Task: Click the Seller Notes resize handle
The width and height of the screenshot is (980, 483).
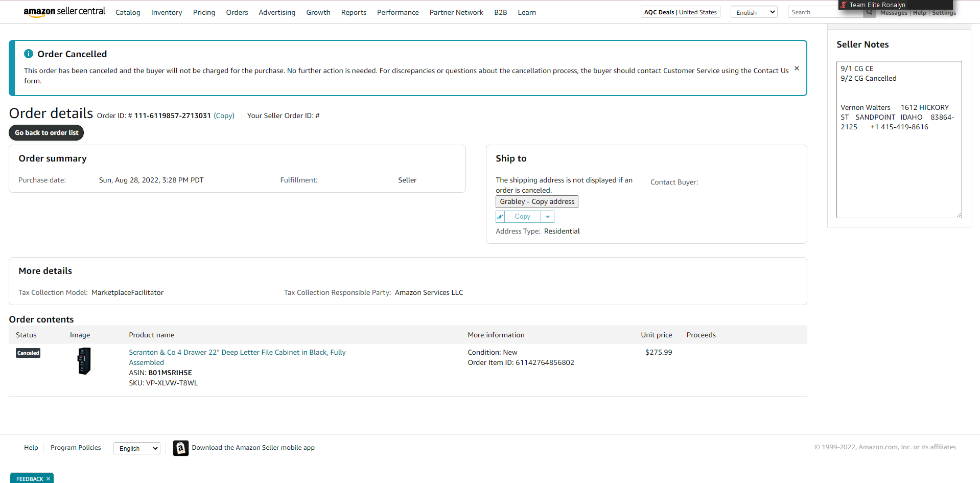Action: [x=959, y=215]
